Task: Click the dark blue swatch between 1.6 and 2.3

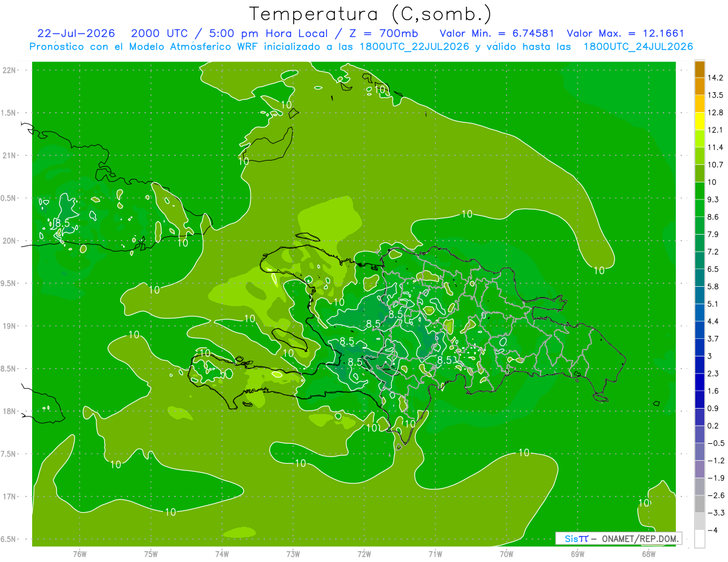Action: (x=699, y=383)
